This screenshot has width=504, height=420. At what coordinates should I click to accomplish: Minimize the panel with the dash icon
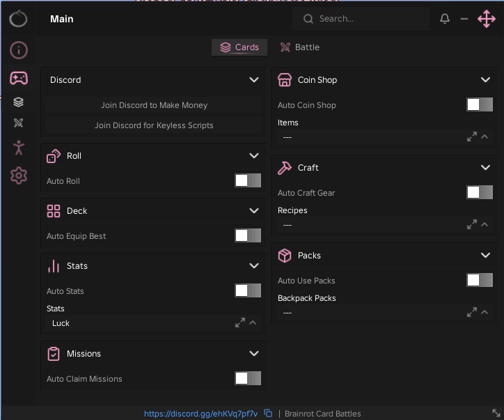[464, 19]
